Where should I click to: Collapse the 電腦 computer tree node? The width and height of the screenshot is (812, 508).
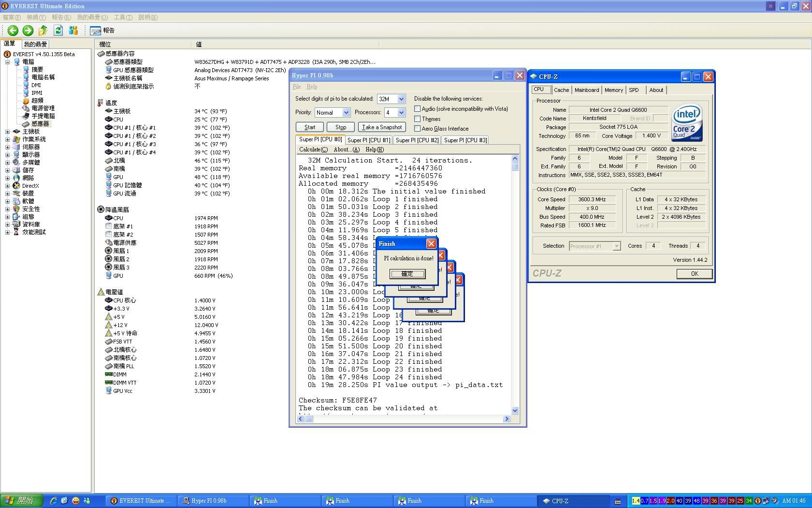7,62
